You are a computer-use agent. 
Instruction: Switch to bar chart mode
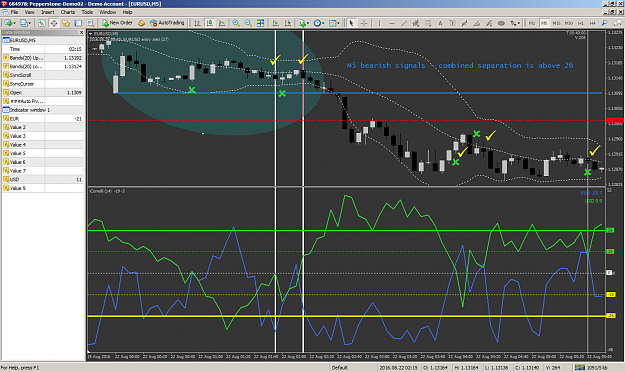(x=197, y=23)
